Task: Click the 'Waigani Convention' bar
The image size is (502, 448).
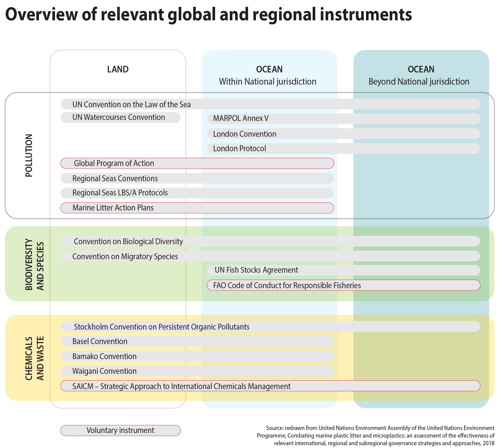Action: (x=197, y=371)
